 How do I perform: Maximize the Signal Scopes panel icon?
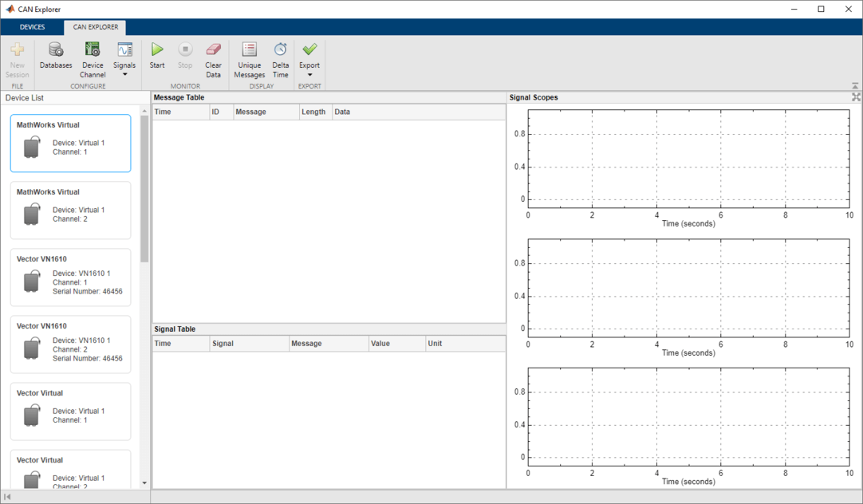(856, 97)
